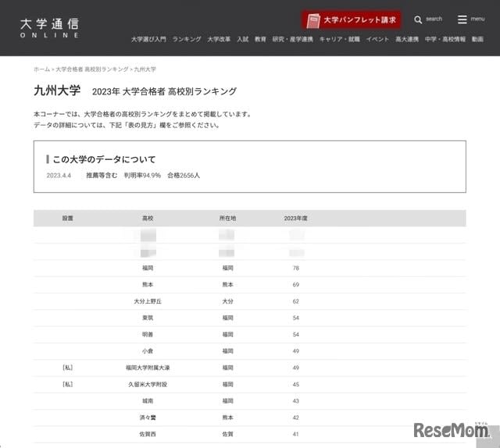Select the school name 済々黌
This screenshot has width=500, height=448.
[x=148, y=418]
